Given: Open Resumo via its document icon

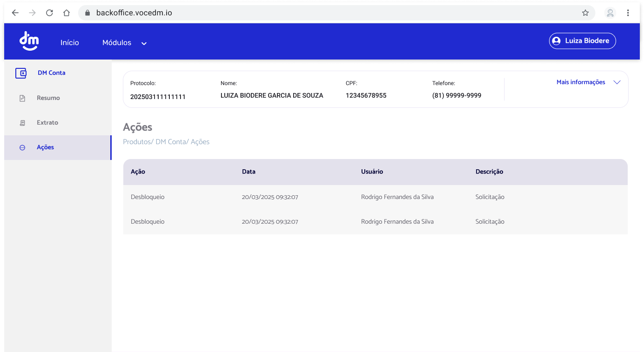Looking at the screenshot, I should click(21, 98).
